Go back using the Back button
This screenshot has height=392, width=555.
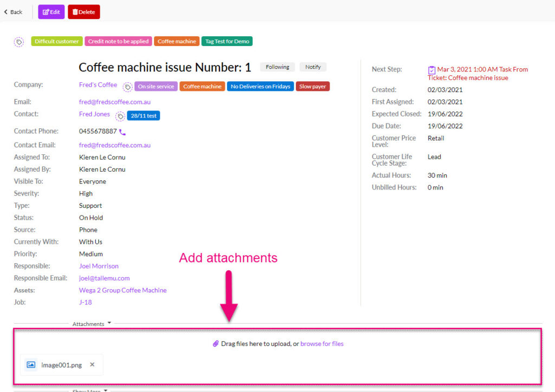pyautogui.click(x=13, y=12)
